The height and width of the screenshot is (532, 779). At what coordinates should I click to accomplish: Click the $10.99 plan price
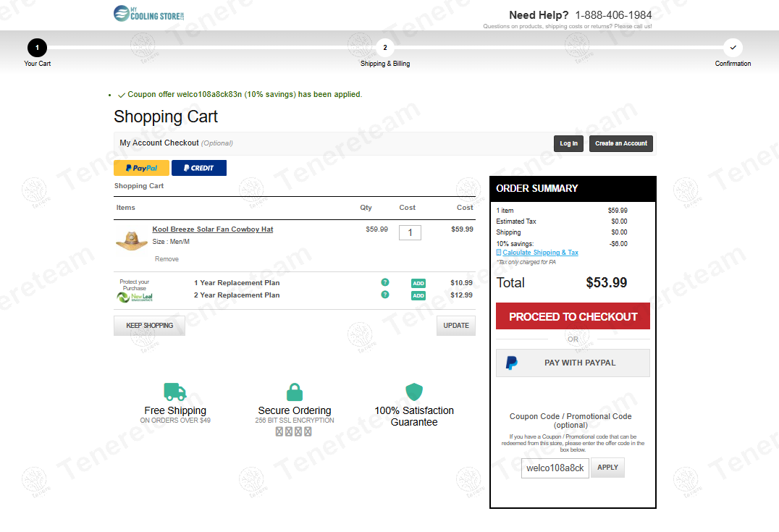click(462, 282)
